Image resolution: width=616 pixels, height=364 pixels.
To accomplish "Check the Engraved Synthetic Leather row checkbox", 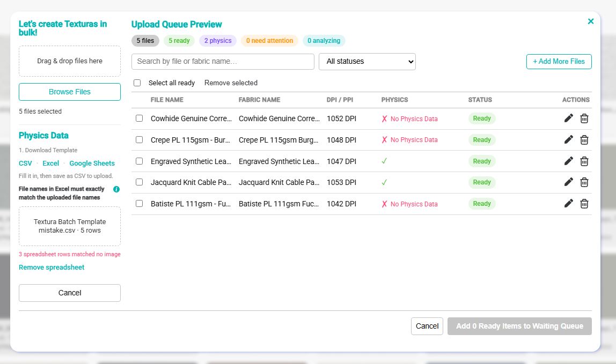I will (x=139, y=161).
